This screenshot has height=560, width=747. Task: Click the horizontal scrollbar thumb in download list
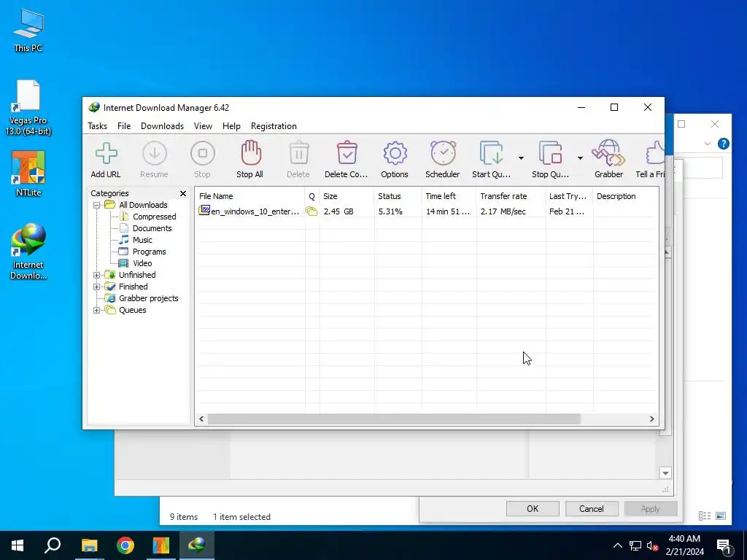[x=394, y=419]
